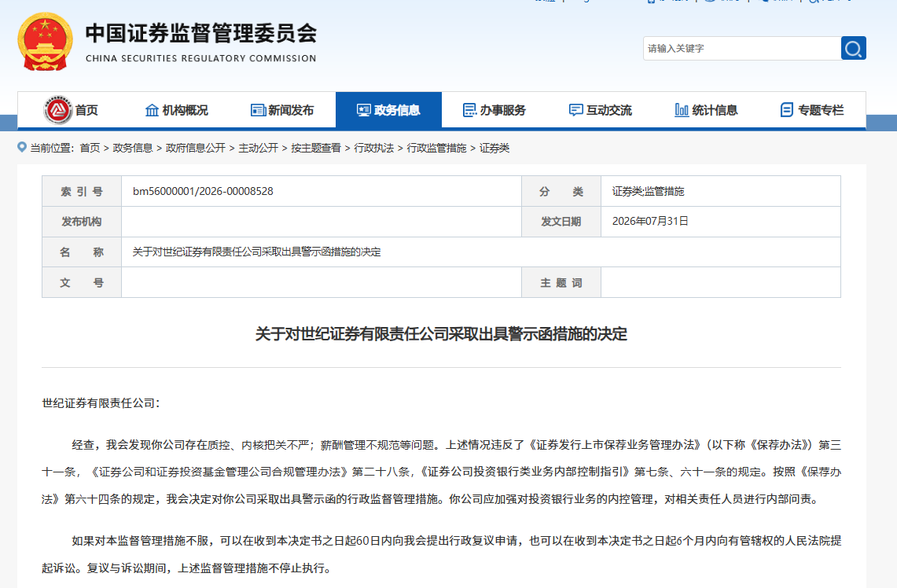Open the 机构概况 navigation tab
This screenshot has width=897, height=588.
coord(177,110)
